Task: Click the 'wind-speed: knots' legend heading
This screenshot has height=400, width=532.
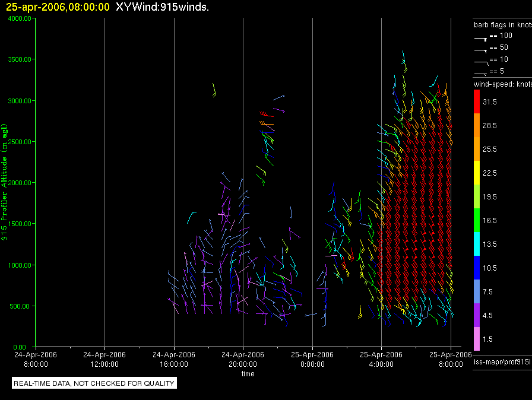Action: point(502,84)
